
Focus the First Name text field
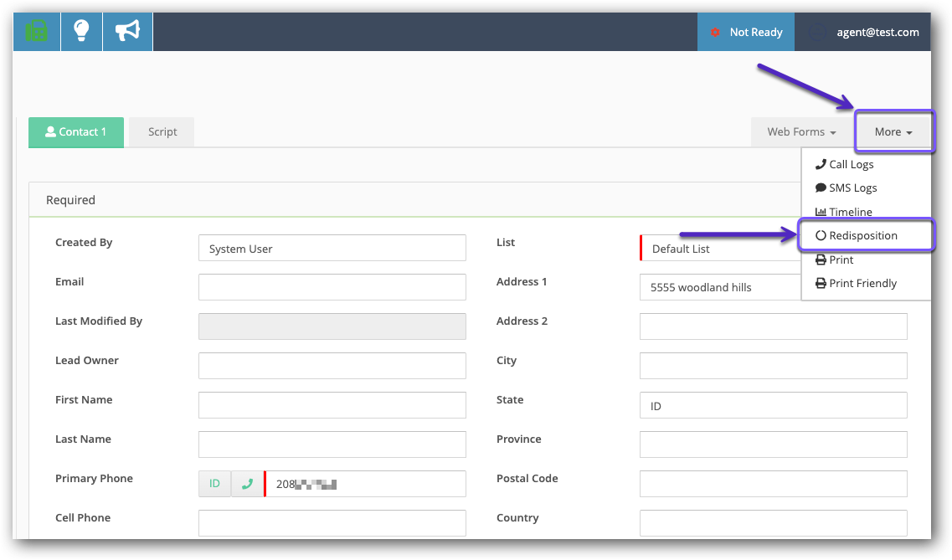point(332,405)
